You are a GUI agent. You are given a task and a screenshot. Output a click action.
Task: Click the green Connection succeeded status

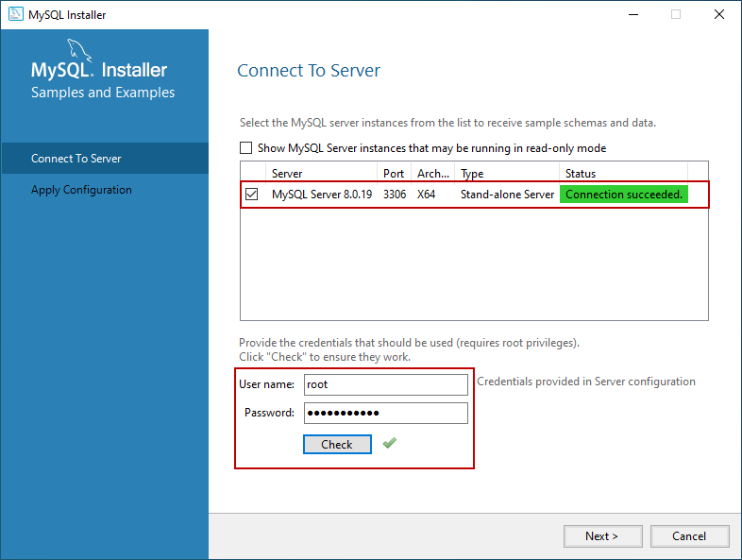click(623, 195)
